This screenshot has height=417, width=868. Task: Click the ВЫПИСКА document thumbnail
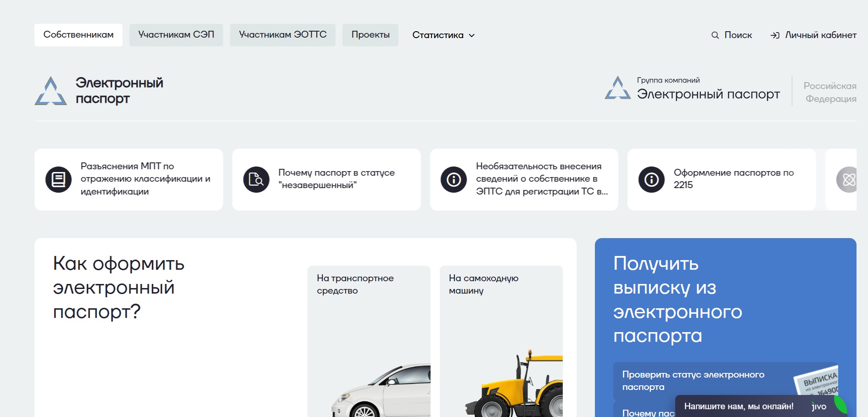pyautogui.click(x=817, y=381)
